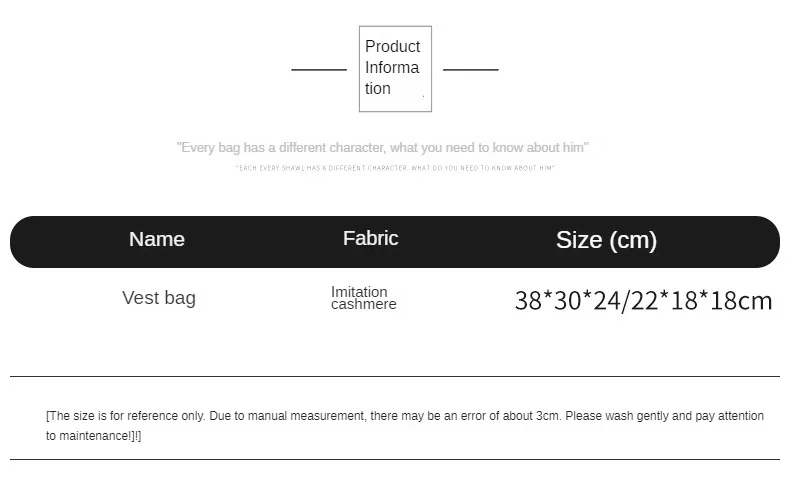Click the "to maintenance!]!]" disclaimer line
Screen dimensions: 790x480
coord(94,436)
